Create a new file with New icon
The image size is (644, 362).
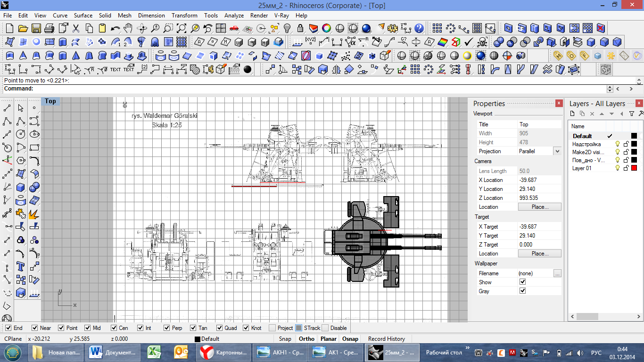point(10,28)
